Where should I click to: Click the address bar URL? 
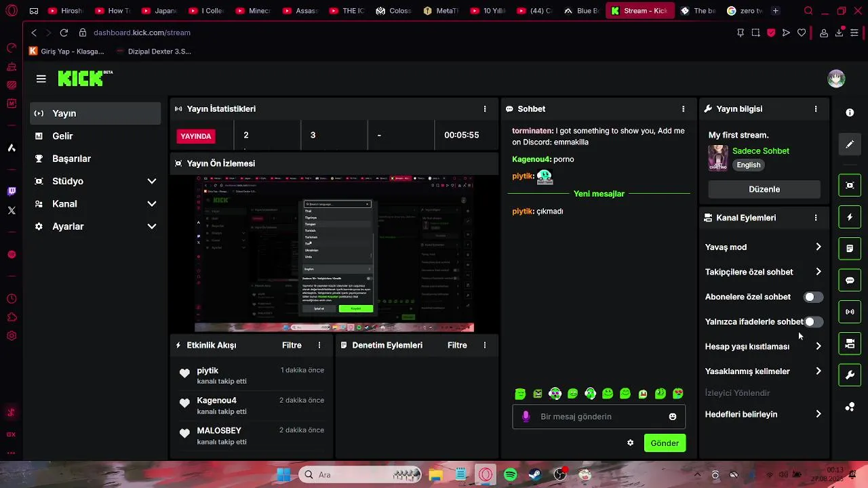142,33
